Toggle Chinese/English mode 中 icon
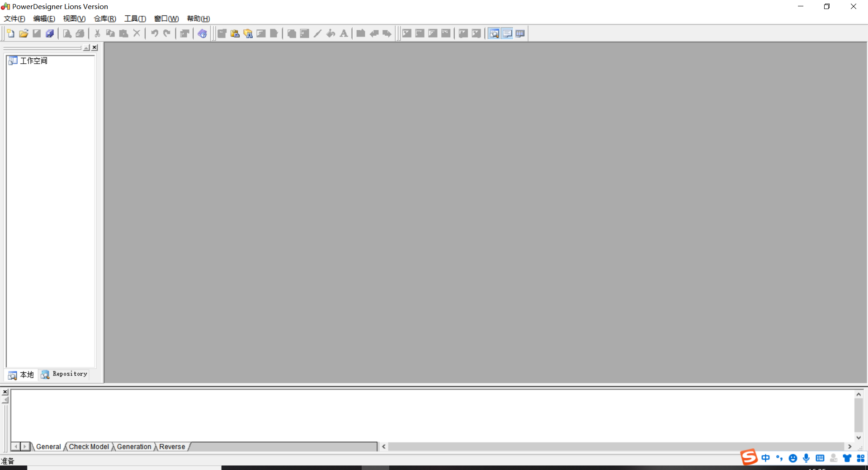The width and height of the screenshot is (868, 470). 765,458
